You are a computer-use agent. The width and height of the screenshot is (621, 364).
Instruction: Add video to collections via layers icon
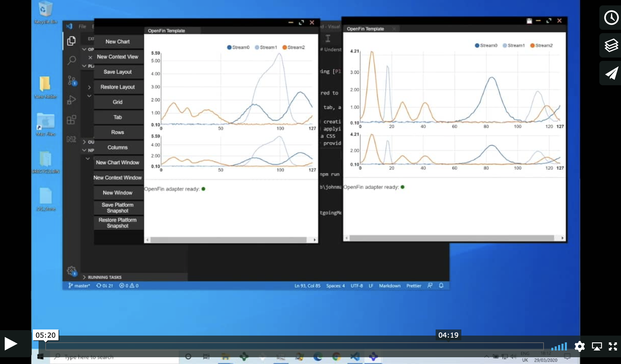coord(611,45)
